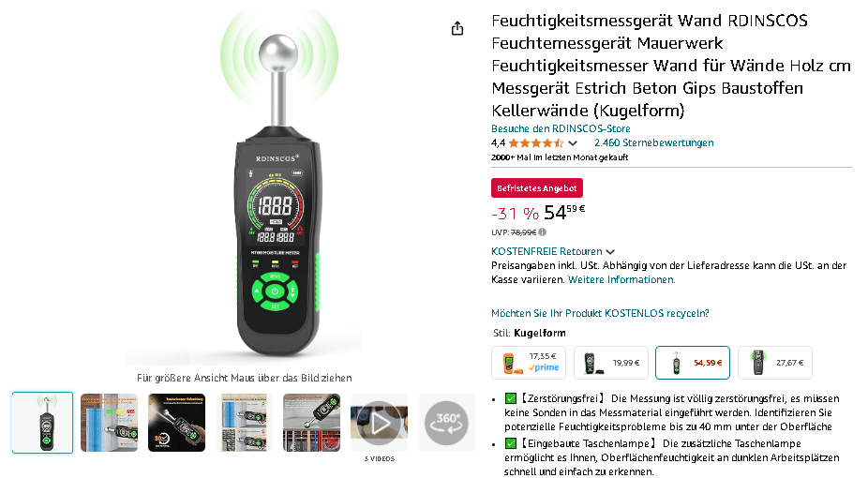Image resolution: width=868 pixels, height=478 pixels.
Task: Select the 54,59 € Kugelform style
Action: pyautogui.click(x=693, y=363)
